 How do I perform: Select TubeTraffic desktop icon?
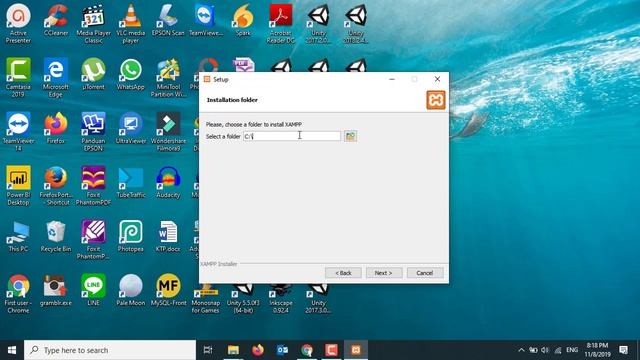pos(131,182)
